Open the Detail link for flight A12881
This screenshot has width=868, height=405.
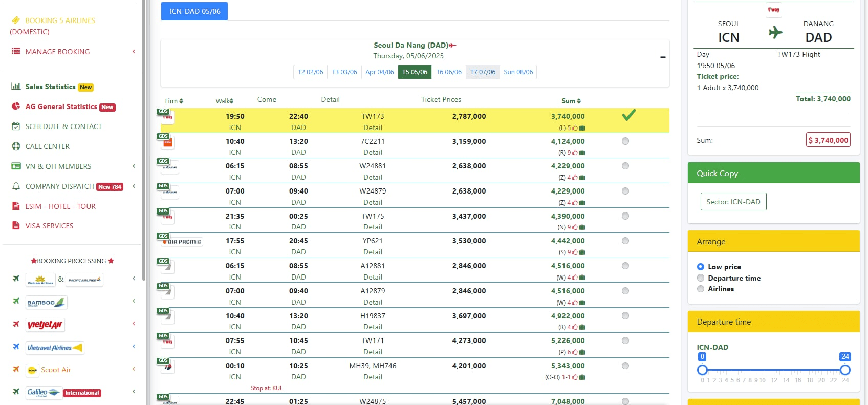coord(373,277)
